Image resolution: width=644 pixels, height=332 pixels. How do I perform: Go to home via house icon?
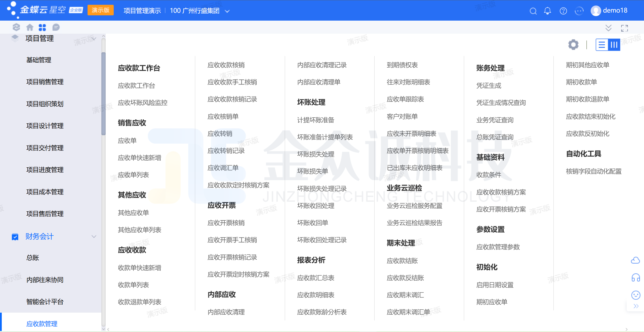point(30,27)
